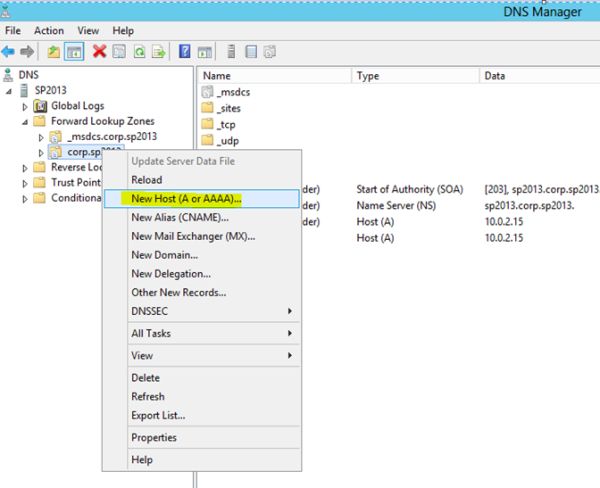
Task: Click the gray Forward arrow in toolbar
Action: (x=27, y=51)
